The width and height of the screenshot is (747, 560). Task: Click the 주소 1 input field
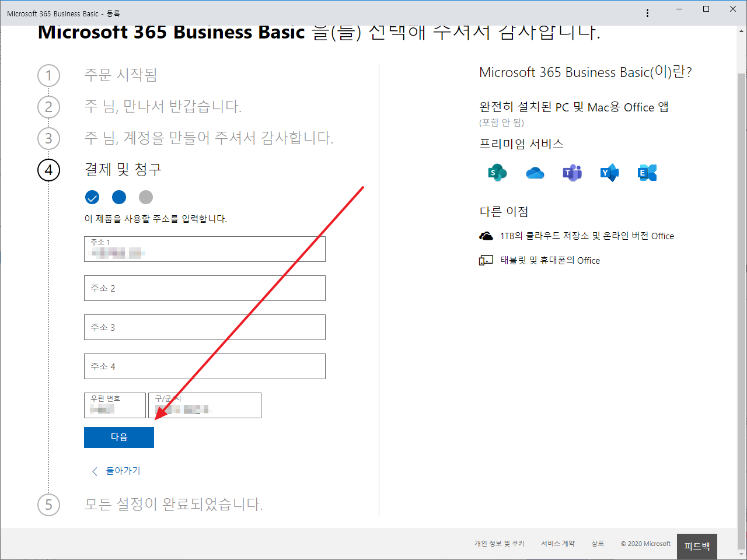205,249
